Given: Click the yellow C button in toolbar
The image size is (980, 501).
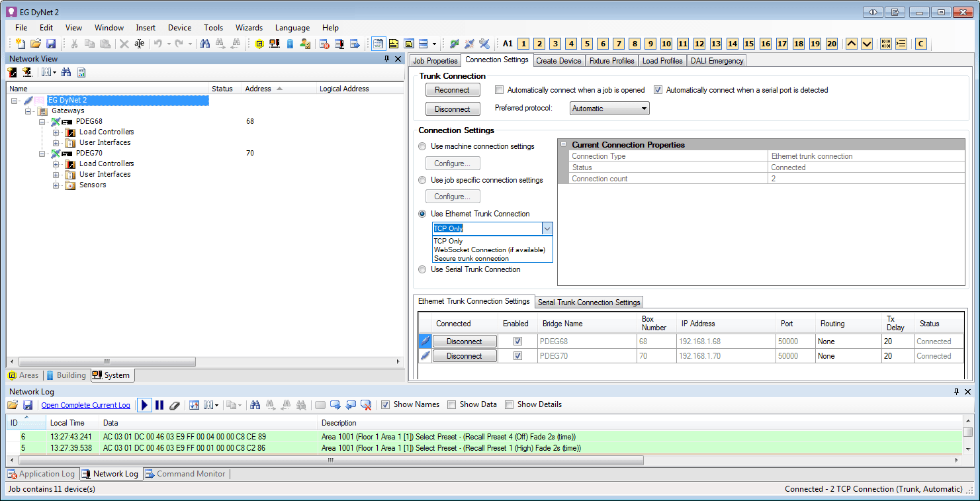Looking at the screenshot, I should [x=920, y=44].
